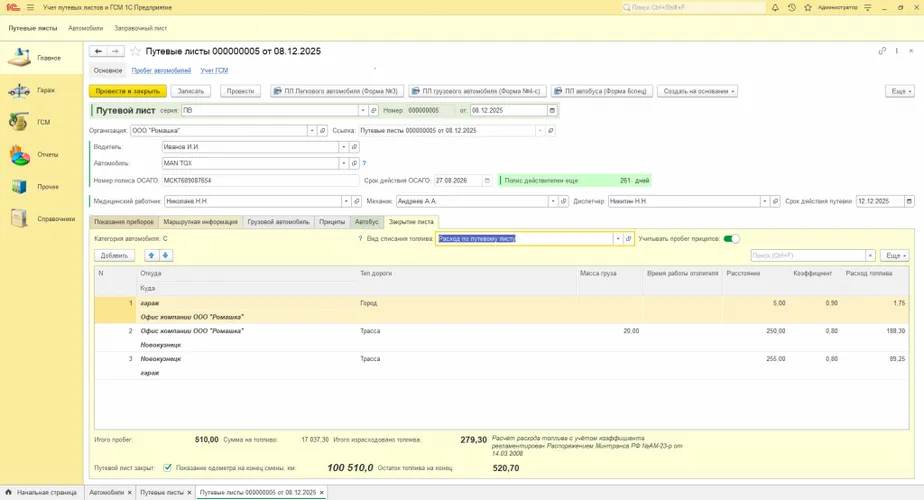Open the Создать на основании dropdown

(699, 91)
